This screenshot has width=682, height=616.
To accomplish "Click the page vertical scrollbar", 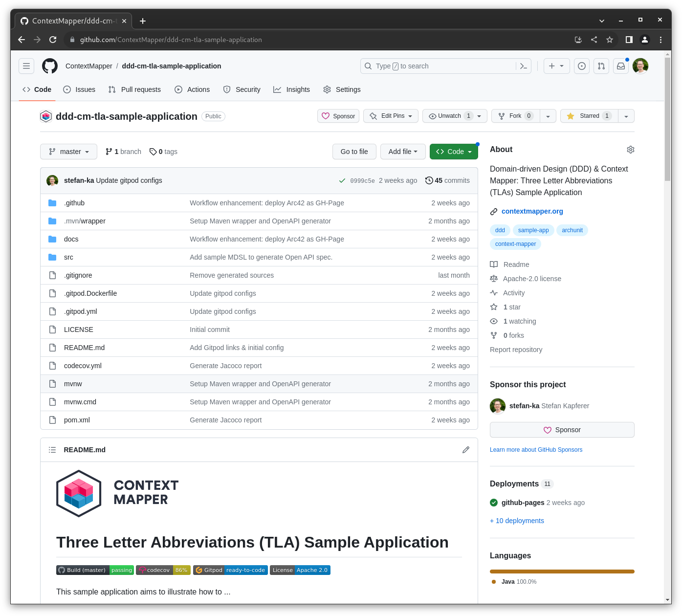I will (x=668, y=119).
